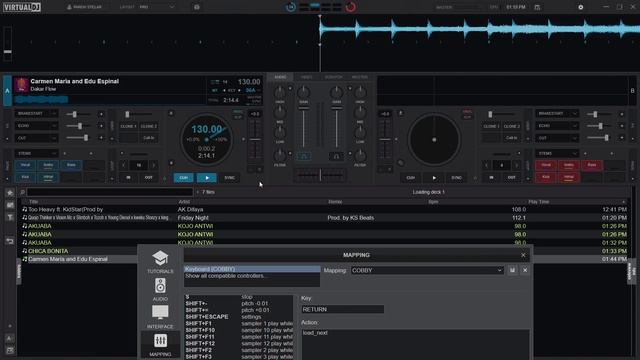This screenshot has width=640, height=360.
Task: Adjust the crossfader in the mixer
Action: tap(320, 175)
